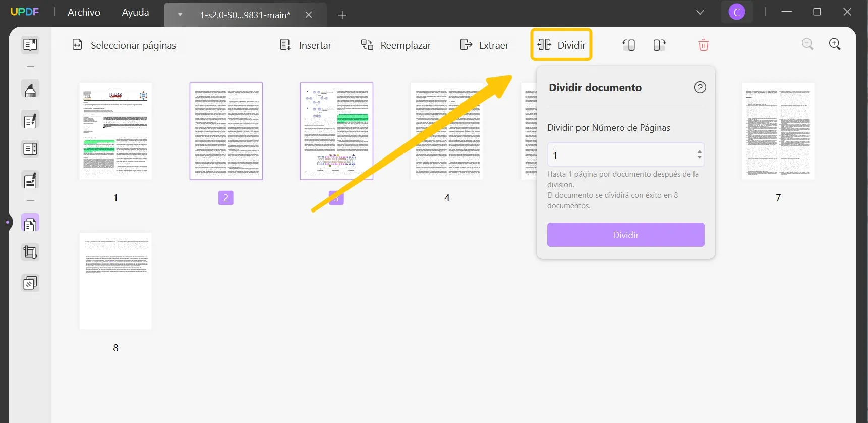Screen dimensions: 868x423
Task: Select the Comment highlighter sidebar icon
Action: coord(30,90)
